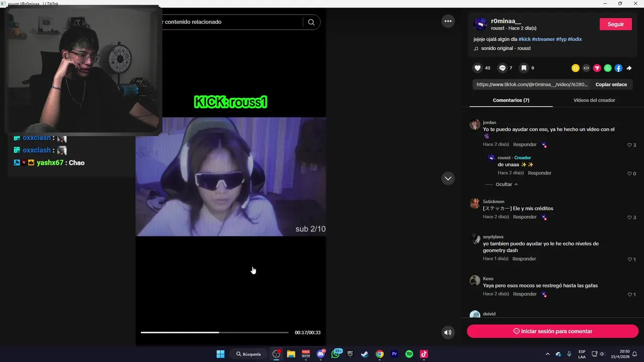The image size is (644, 362).
Task: Open Discord from the taskbar
Action: [320, 354]
